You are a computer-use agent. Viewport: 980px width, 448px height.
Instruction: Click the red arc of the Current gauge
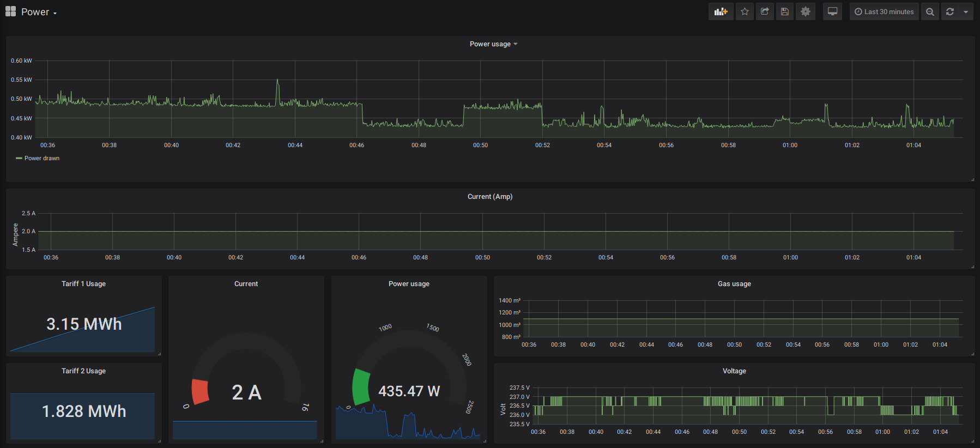coord(200,392)
